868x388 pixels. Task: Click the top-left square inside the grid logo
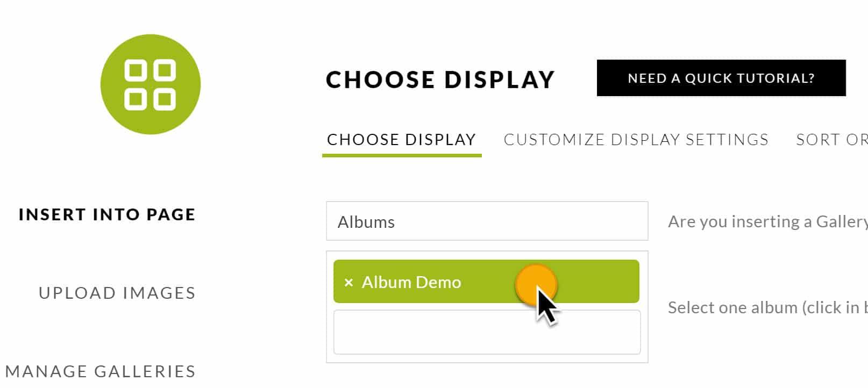136,70
